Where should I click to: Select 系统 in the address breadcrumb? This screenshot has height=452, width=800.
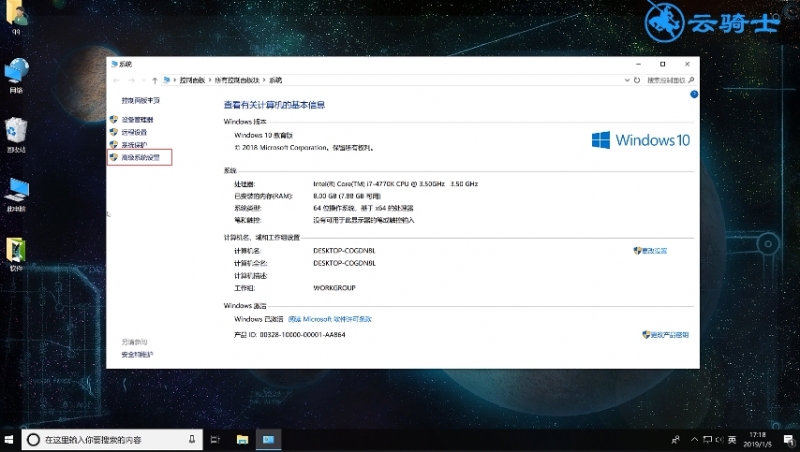tap(276, 80)
